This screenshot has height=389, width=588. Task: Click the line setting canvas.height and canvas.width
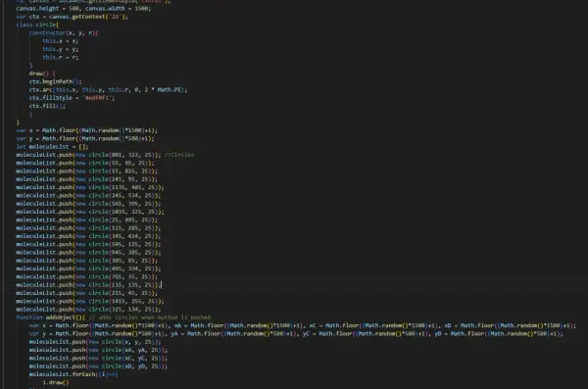(x=83, y=8)
